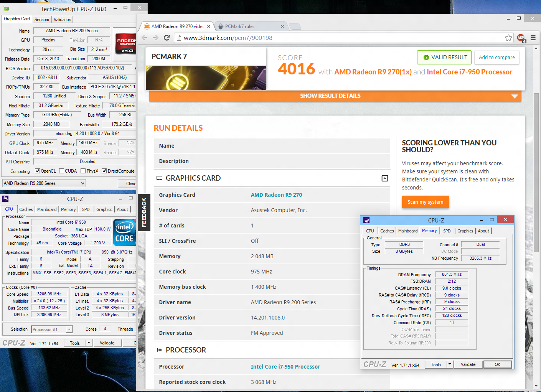Click the browser page vertical scrollbar
The image size is (541, 392).
pyautogui.click(x=536, y=173)
